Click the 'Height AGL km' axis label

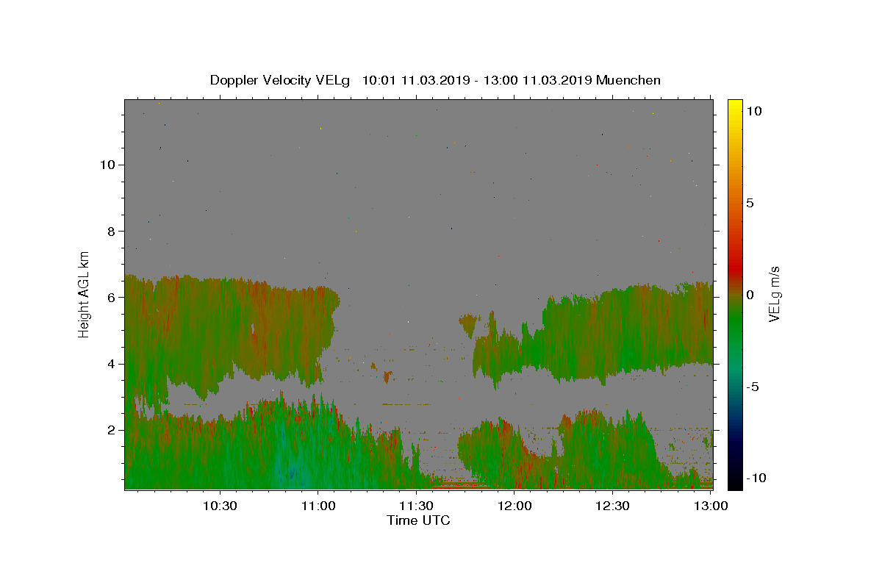[85, 294]
